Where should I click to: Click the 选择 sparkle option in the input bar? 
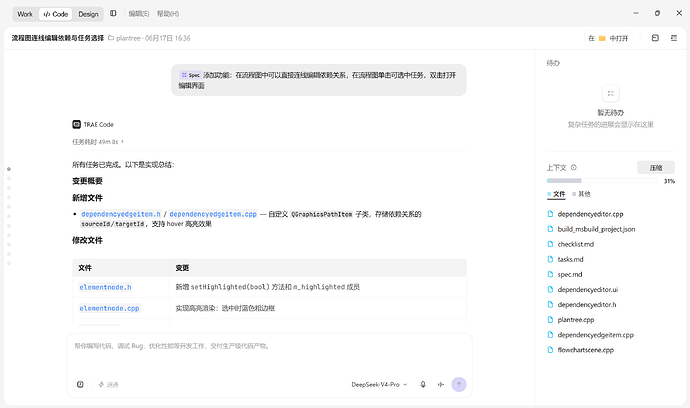108,385
